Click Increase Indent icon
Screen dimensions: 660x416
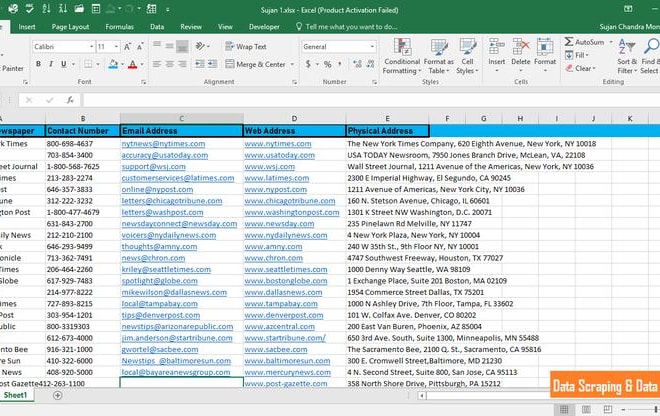coord(213,64)
